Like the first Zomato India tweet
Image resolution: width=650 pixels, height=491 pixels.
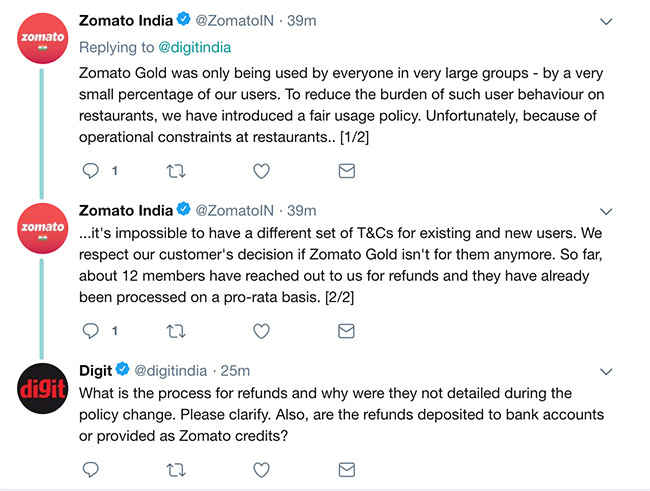point(261,171)
